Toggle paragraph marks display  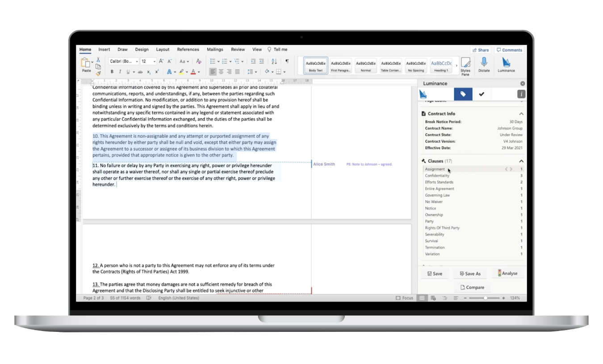[287, 61]
